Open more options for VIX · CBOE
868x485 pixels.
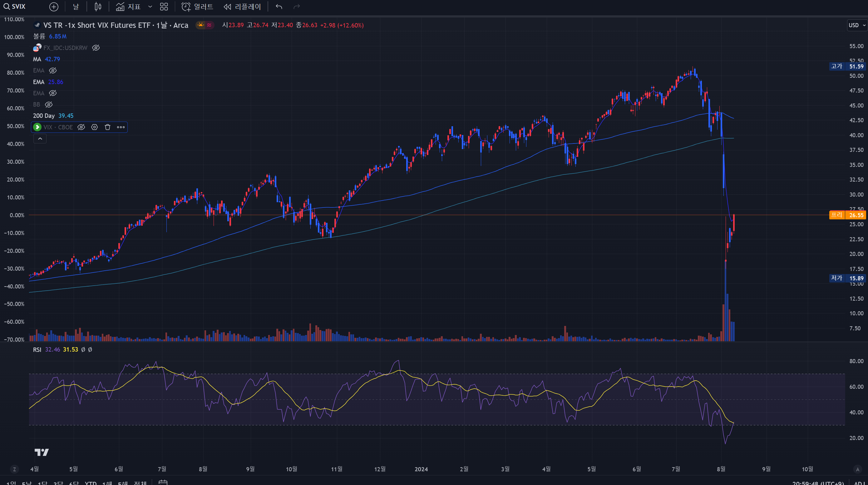(121, 127)
